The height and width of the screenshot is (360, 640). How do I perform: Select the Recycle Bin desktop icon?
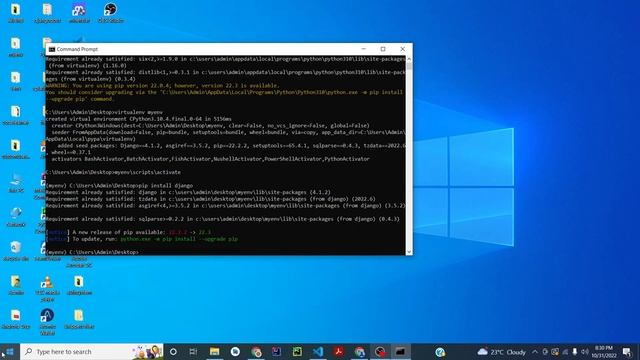(16, 250)
